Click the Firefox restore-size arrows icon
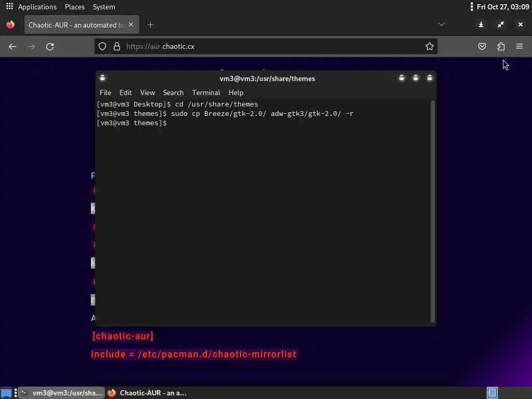 (501, 24)
